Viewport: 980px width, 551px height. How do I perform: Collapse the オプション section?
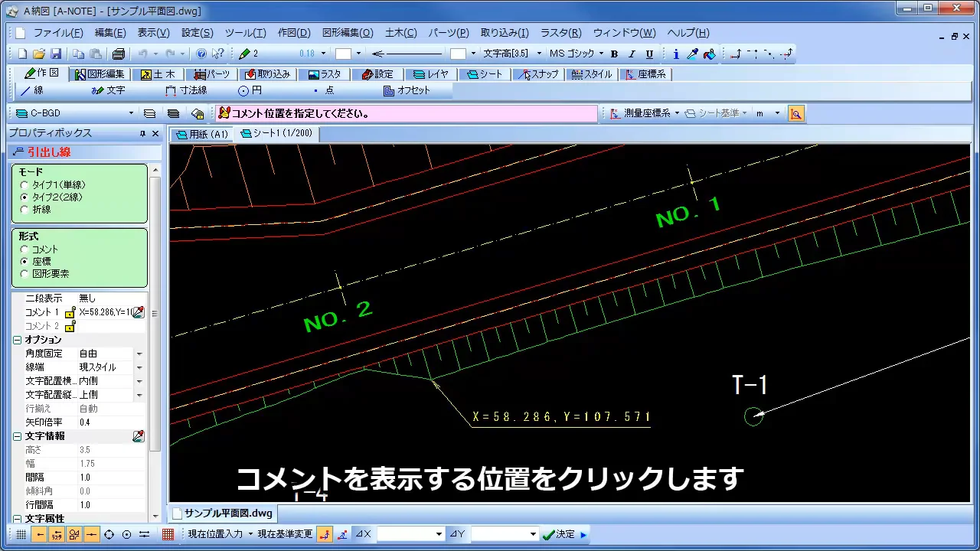click(18, 340)
